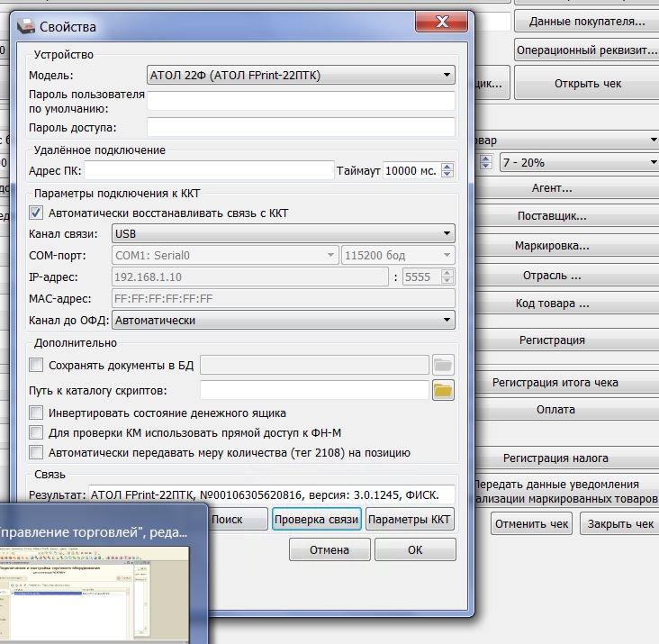The image size is (659, 644).
Task: Click the ОК button
Action: pos(414,549)
